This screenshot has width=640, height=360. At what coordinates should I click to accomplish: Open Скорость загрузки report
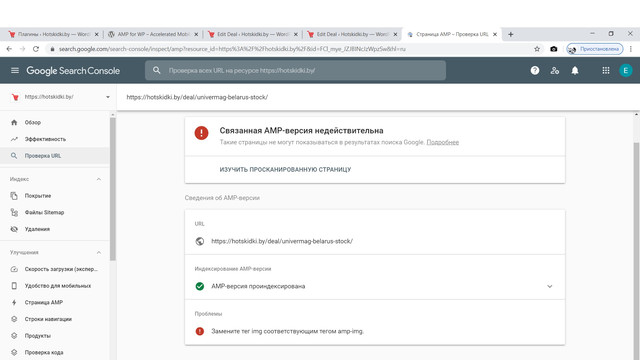(55, 269)
